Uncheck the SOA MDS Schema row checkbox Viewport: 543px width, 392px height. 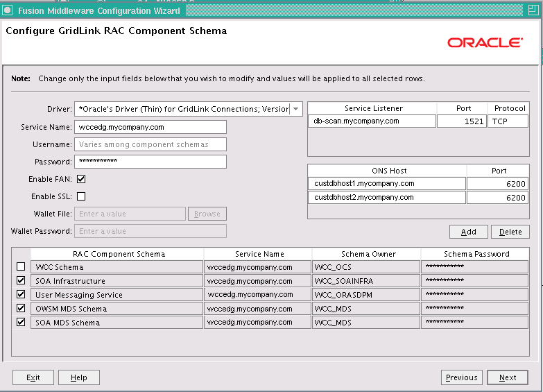click(x=21, y=322)
